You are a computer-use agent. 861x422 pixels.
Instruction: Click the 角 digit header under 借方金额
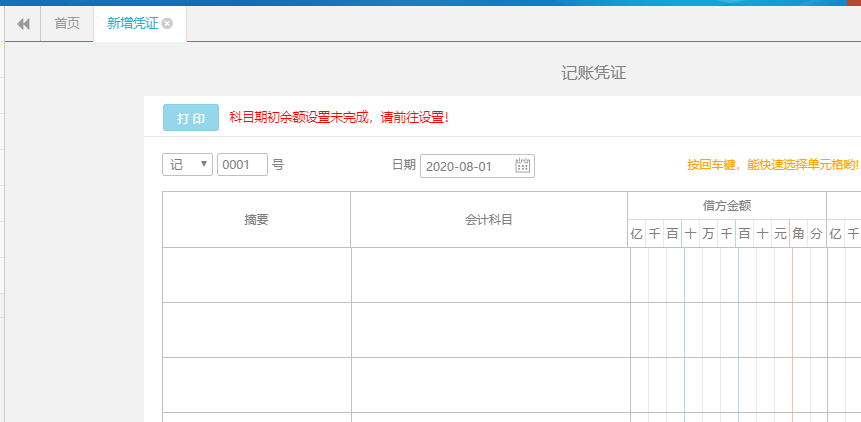[799, 234]
